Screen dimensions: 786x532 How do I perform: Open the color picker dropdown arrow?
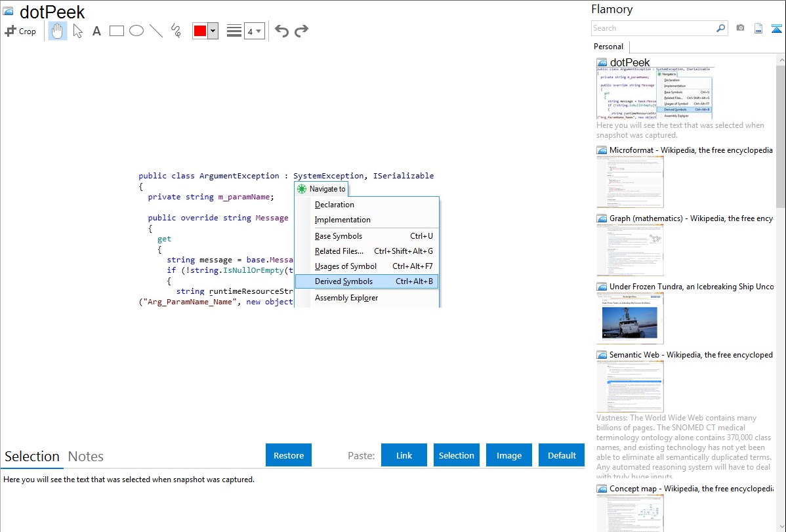pos(213,31)
